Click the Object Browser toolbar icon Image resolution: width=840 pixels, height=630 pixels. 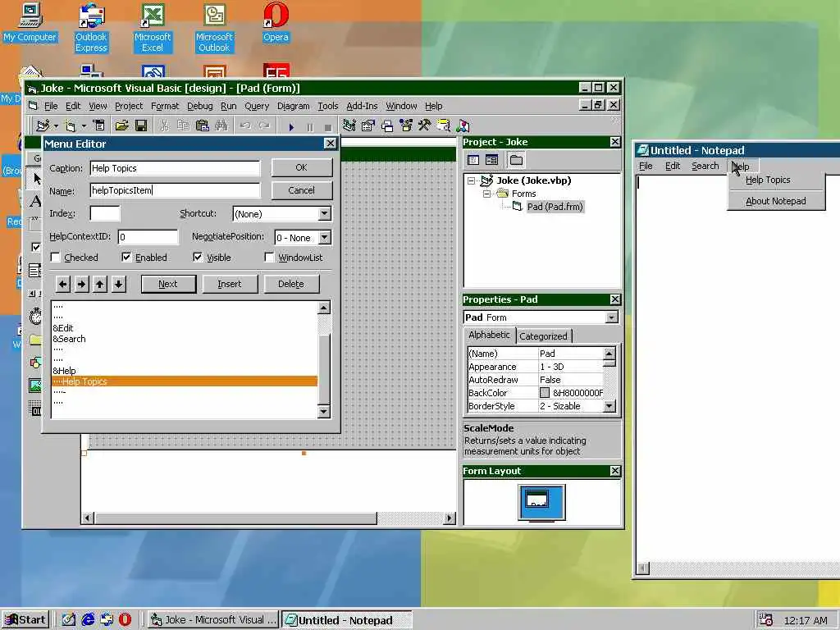point(406,126)
